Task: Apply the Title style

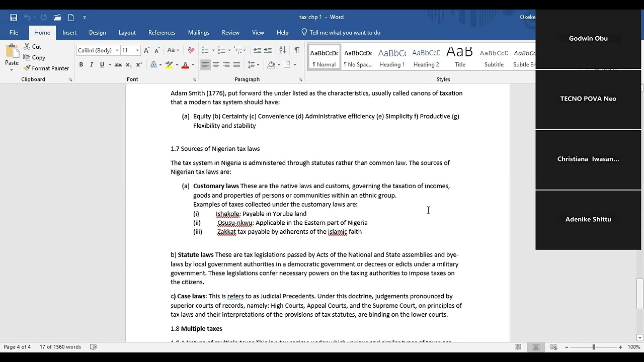Action: coord(460,57)
